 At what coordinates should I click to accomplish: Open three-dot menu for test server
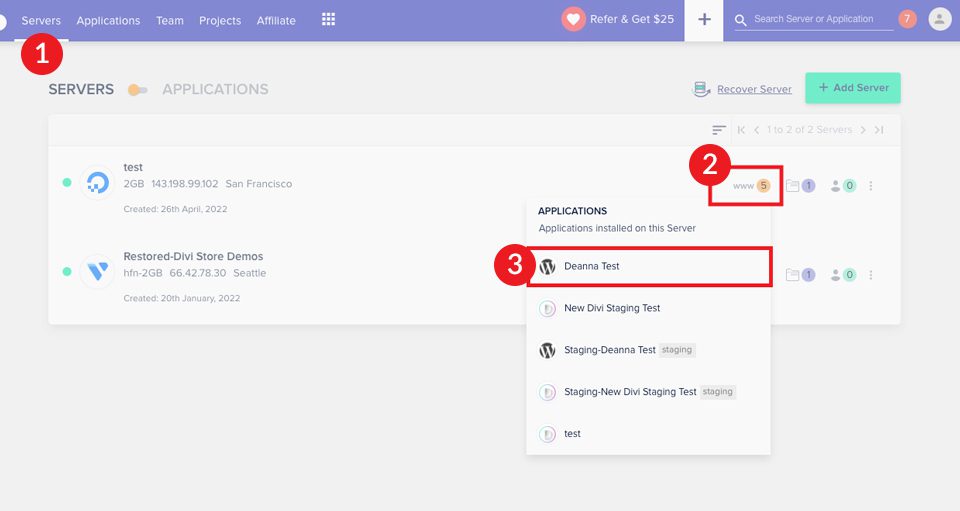871,185
